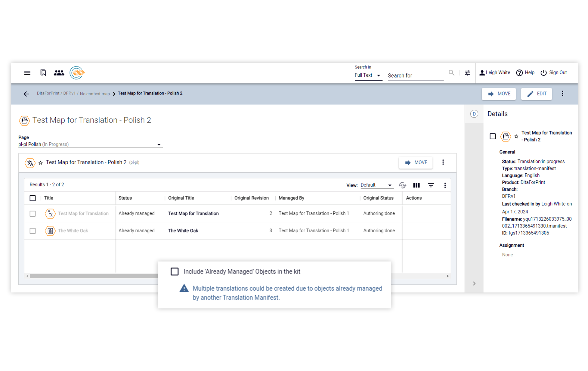This screenshot has width=588, height=371.
Task: Click the Actions column header
Action: pos(414,198)
